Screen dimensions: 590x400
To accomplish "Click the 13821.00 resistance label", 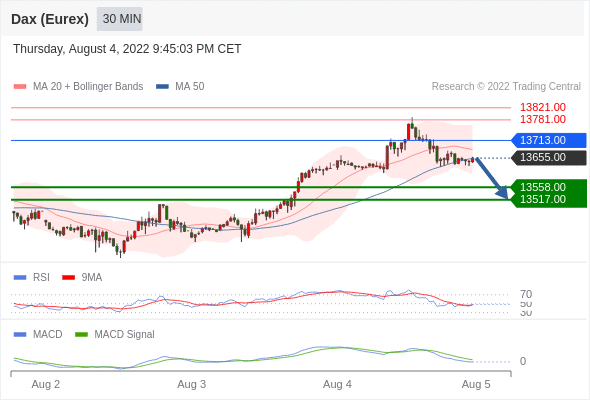I will (x=543, y=107).
